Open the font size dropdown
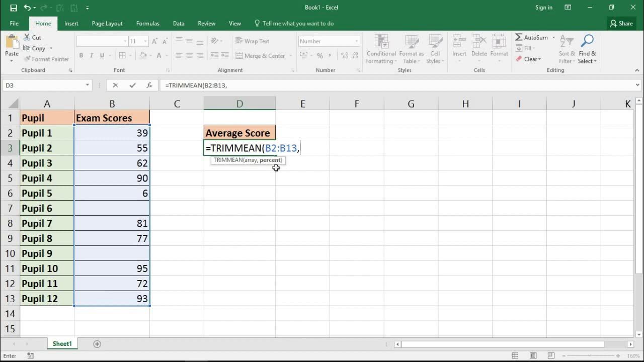Screen dimensions: 644x362 [x=145, y=41]
